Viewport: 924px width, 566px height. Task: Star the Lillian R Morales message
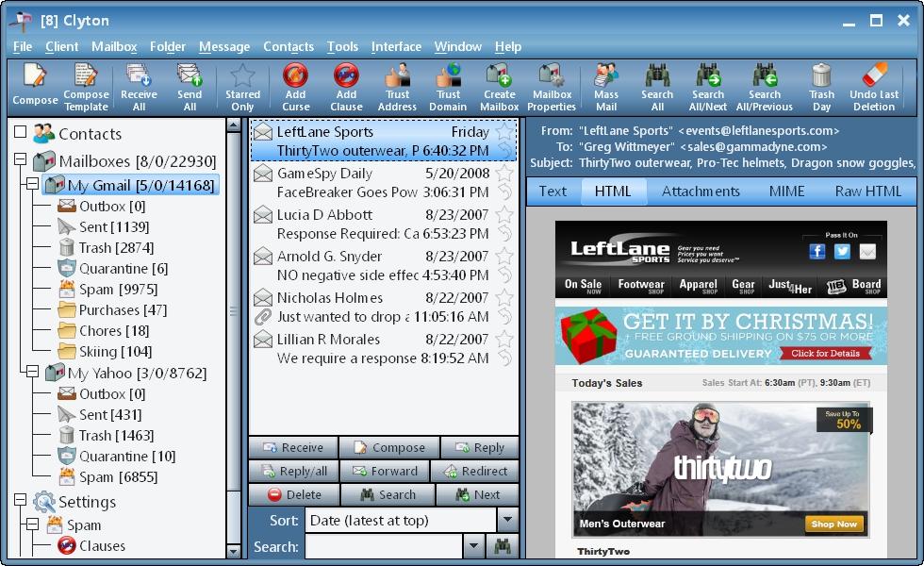click(x=504, y=339)
